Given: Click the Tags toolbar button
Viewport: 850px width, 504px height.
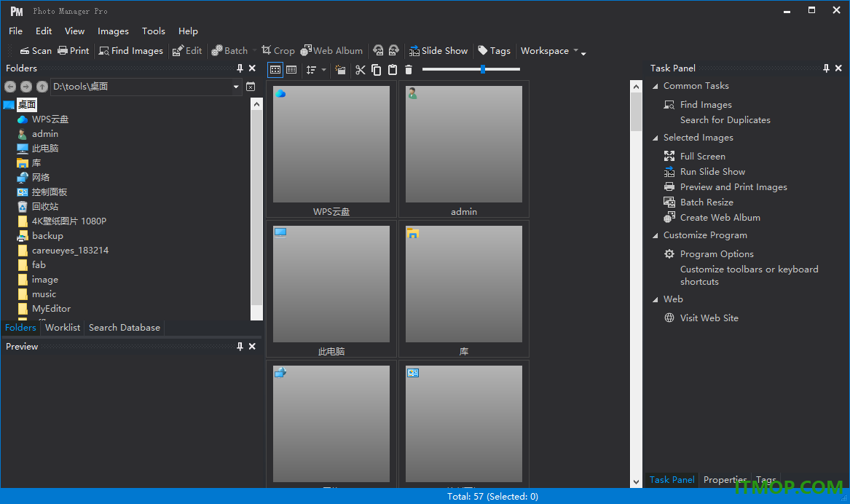Looking at the screenshot, I should click(494, 50).
